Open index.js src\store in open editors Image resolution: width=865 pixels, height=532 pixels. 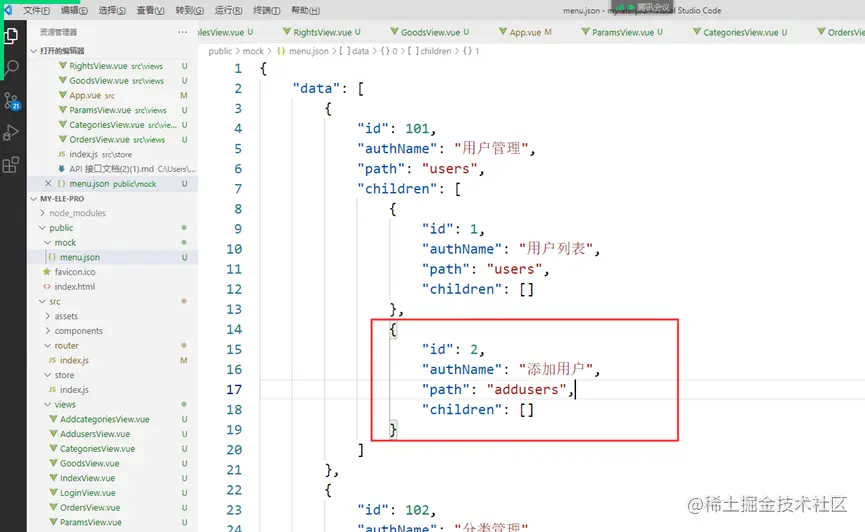(x=113, y=155)
